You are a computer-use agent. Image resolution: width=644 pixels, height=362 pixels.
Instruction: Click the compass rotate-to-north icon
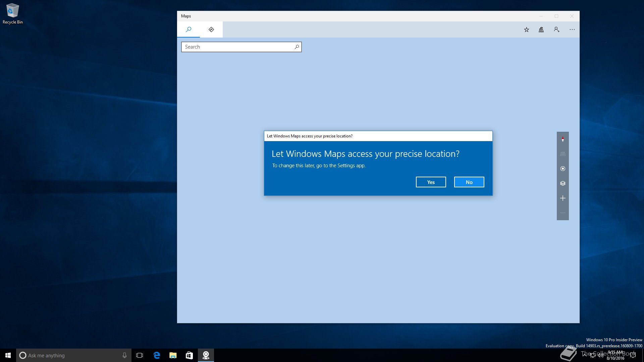click(563, 139)
